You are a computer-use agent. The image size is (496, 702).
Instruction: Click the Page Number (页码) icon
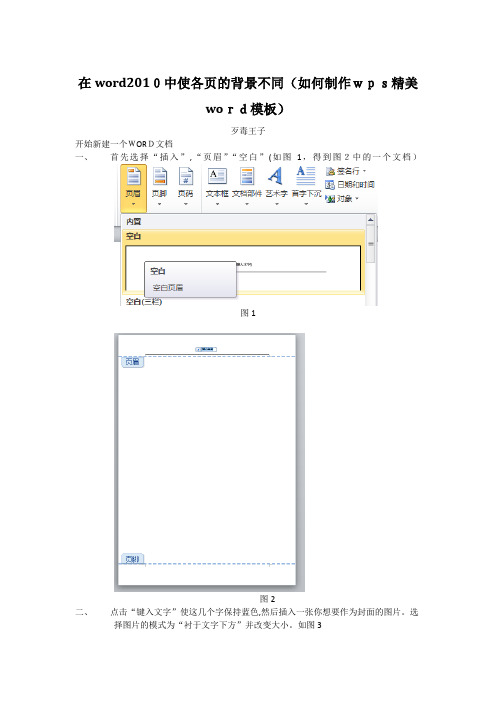tap(185, 176)
